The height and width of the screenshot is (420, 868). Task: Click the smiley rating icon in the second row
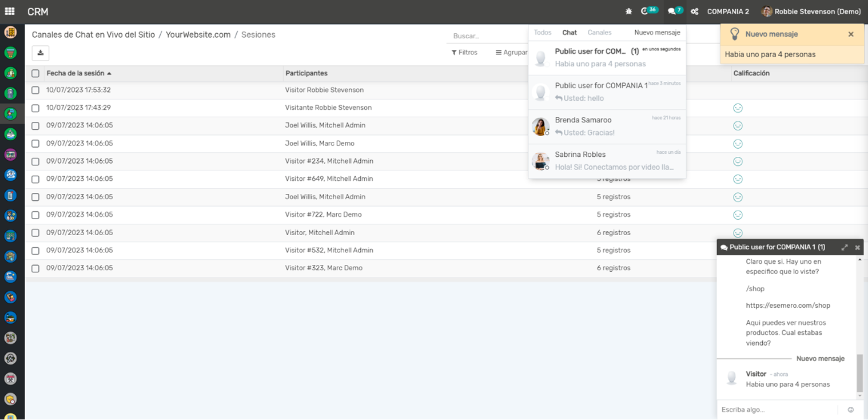pos(738,108)
